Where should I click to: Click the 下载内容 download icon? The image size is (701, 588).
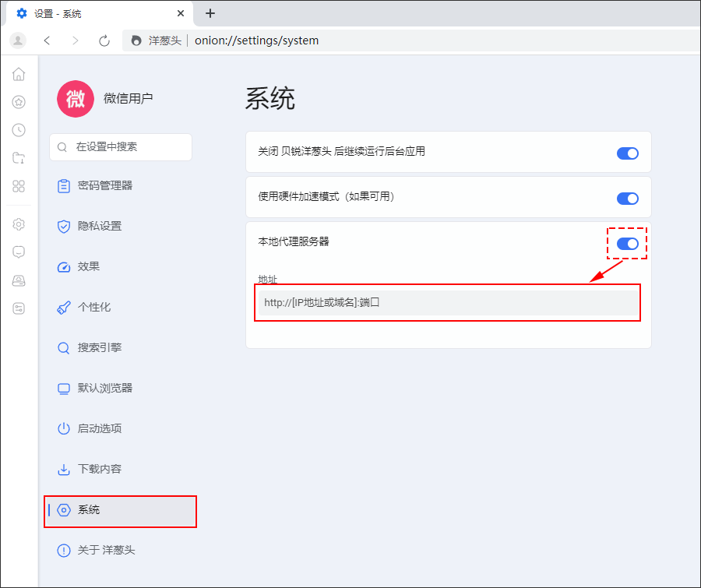point(64,469)
